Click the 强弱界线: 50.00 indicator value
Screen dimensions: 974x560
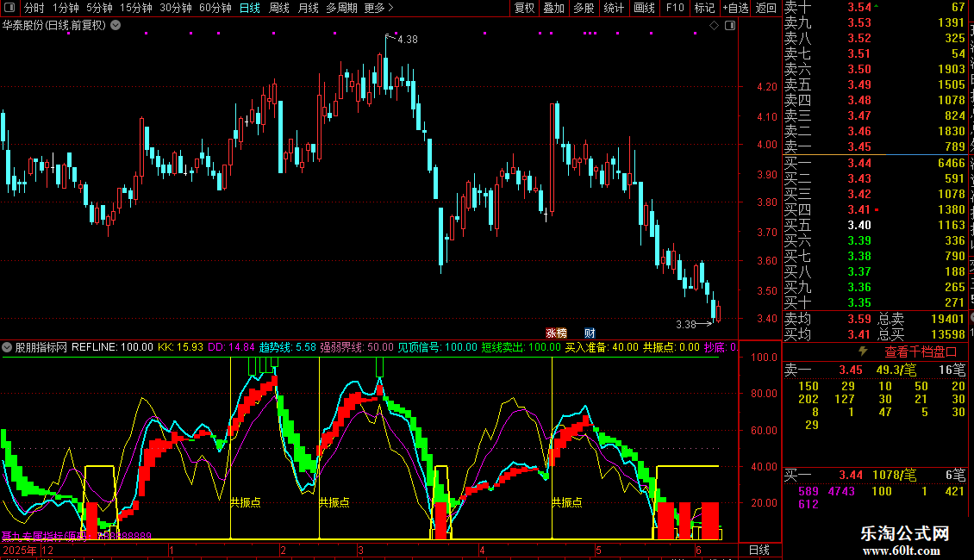pyautogui.click(x=357, y=347)
